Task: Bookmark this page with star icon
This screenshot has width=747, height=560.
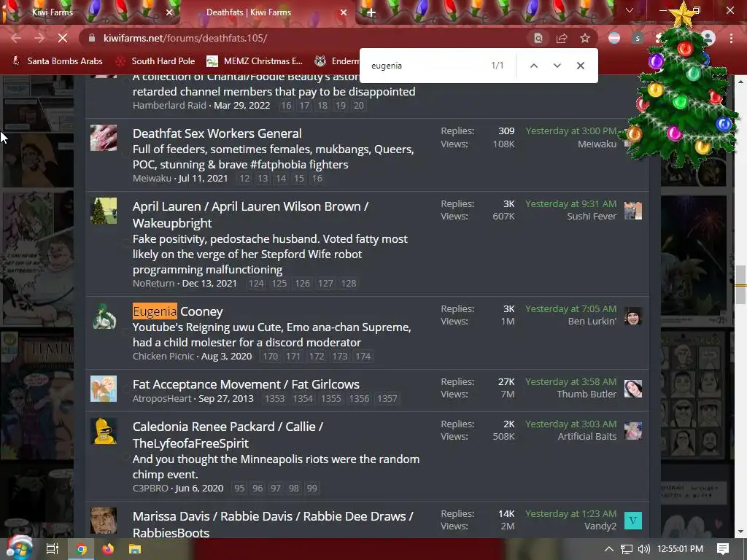Action: pos(585,38)
